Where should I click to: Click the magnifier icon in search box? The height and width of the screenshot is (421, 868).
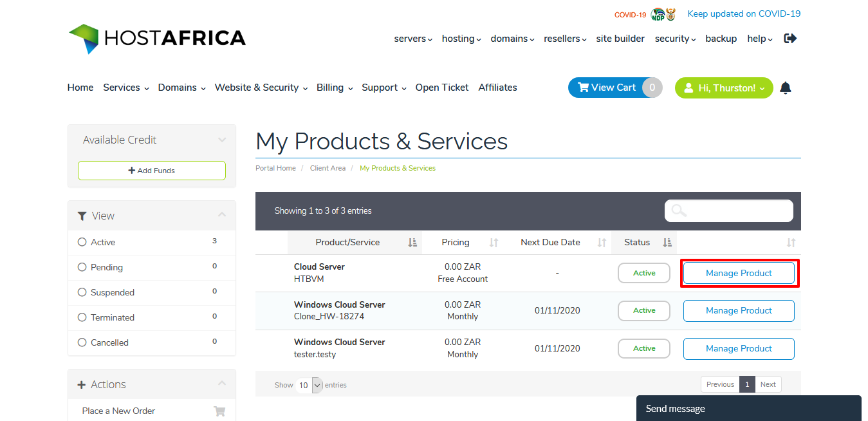coord(679,210)
